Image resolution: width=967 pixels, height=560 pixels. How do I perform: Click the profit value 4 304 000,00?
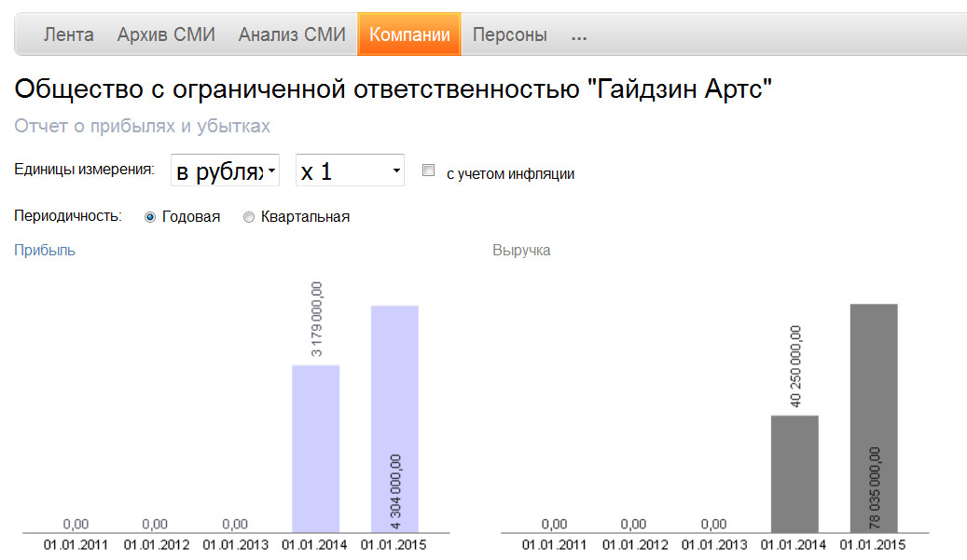click(x=395, y=492)
